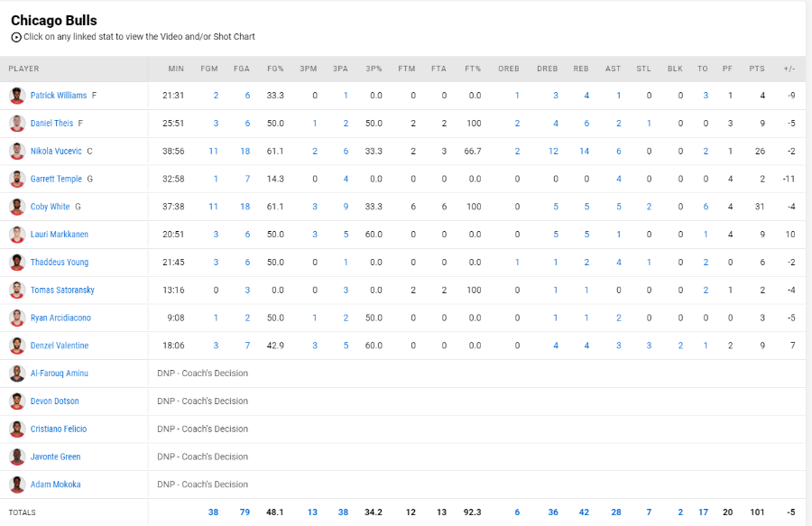Click team total 101 points
812x526 pixels.
[x=757, y=512]
